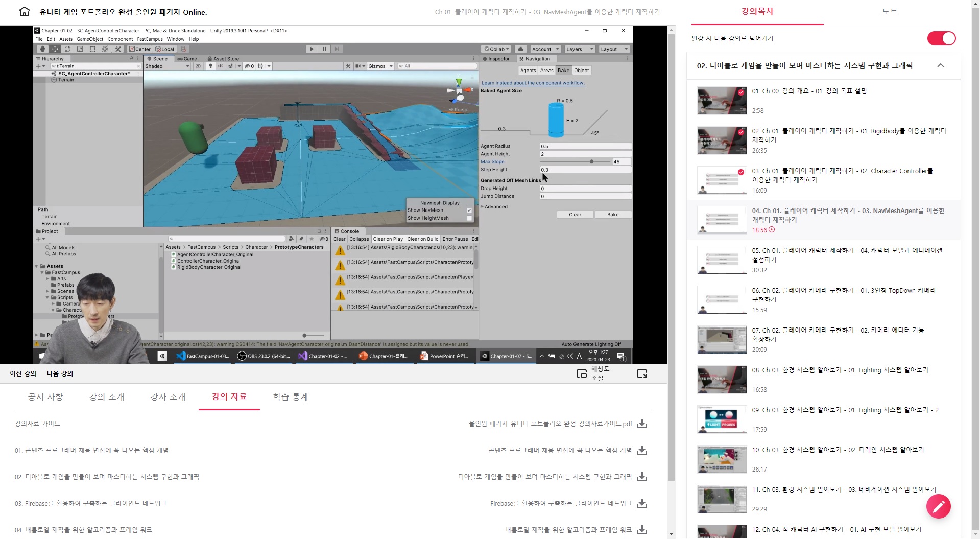Click the Clear button in Navigation panel
The width and height of the screenshot is (980, 539).
(575, 215)
